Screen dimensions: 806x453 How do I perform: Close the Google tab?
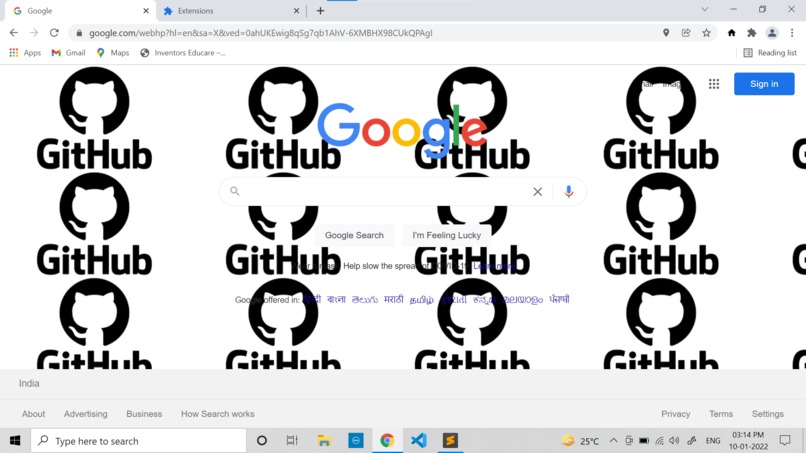pos(145,11)
